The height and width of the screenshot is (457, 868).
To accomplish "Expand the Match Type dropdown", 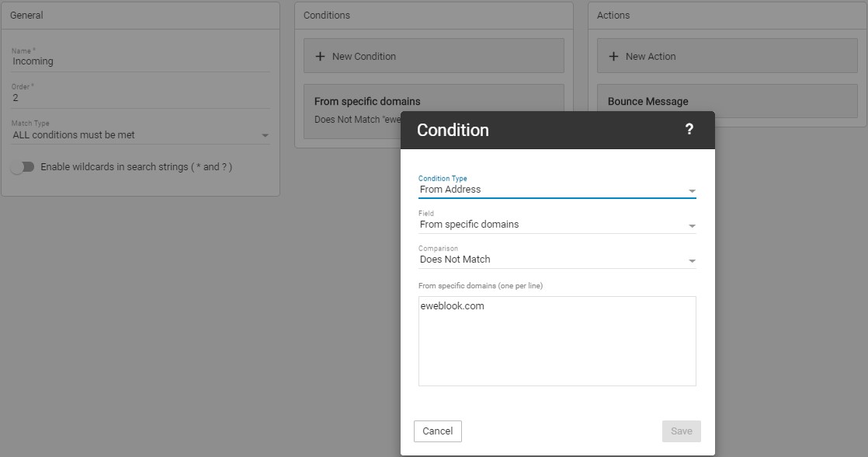I will 141,135.
